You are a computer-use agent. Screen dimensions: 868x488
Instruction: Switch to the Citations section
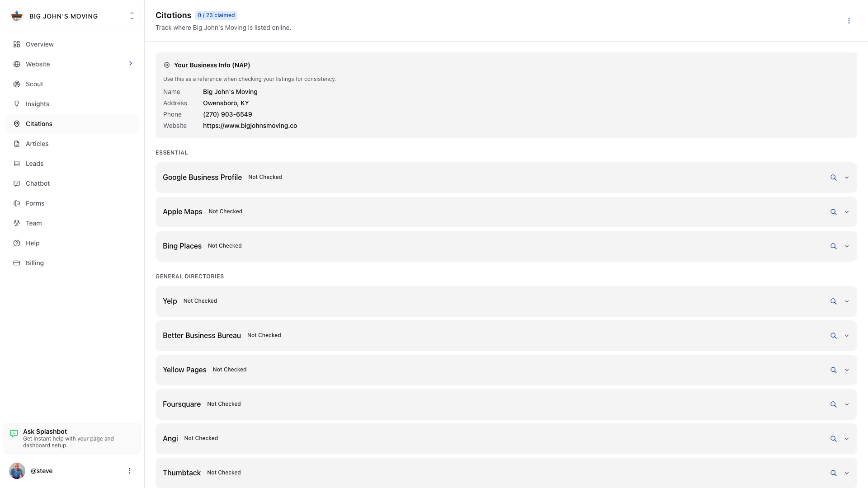[x=39, y=124]
